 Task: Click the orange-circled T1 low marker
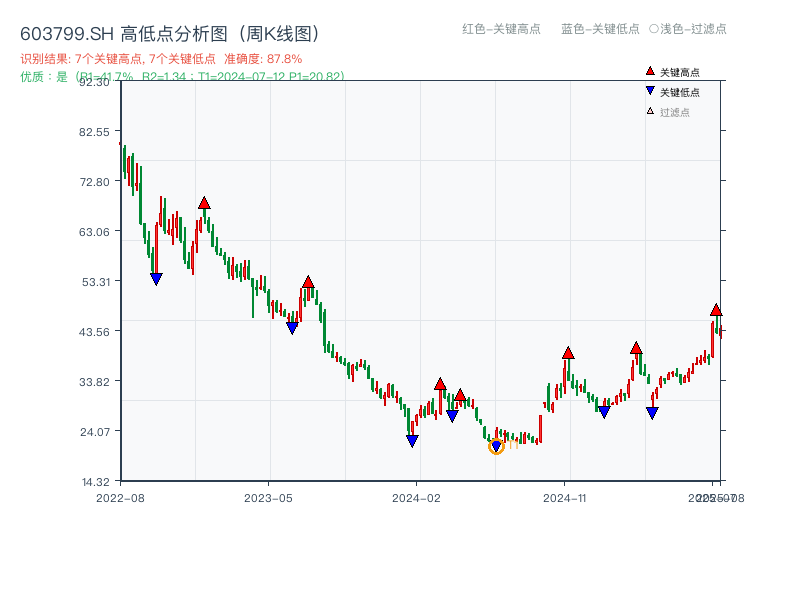tap(496, 446)
